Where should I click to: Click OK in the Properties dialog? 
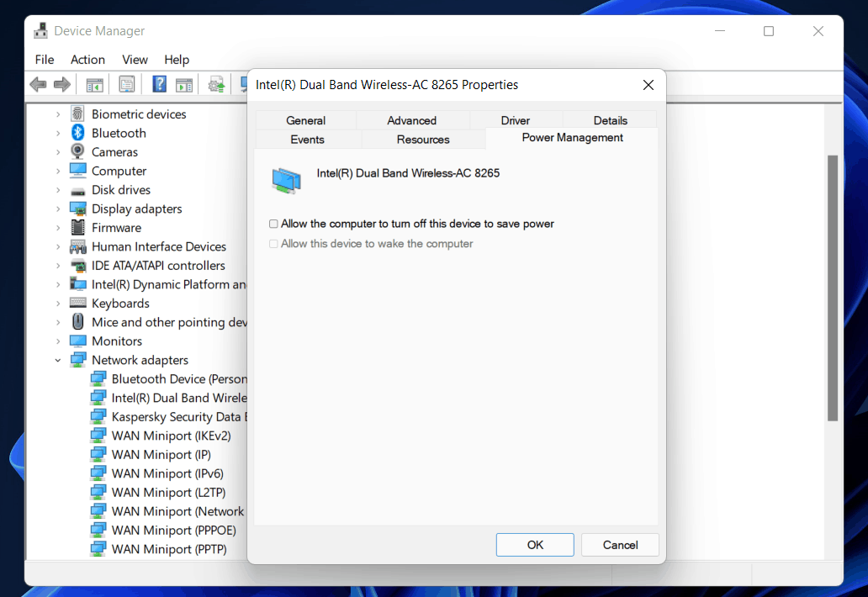point(535,545)
